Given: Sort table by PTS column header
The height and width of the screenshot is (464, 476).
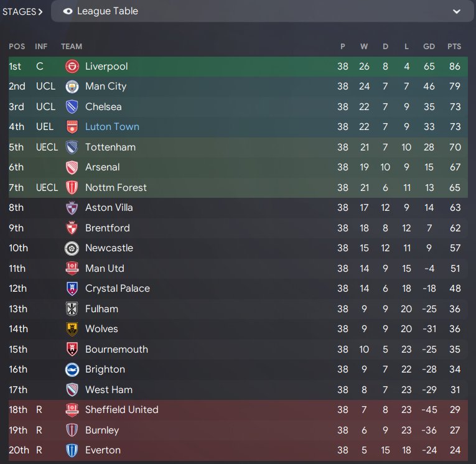Looking at the screenshot, I should (454, 46).
